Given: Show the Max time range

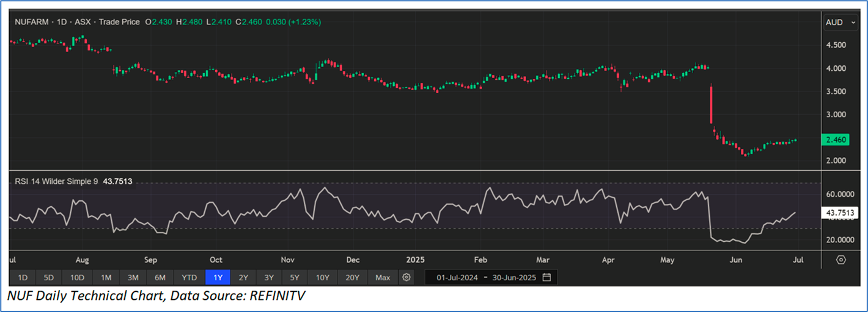Looking at the screenshot, I should 383,278.
